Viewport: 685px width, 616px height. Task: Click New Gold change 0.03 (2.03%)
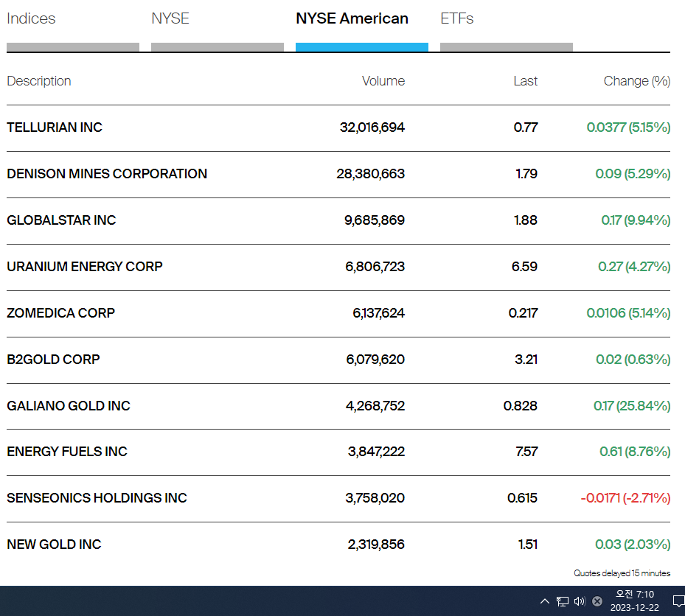point(633,544)
